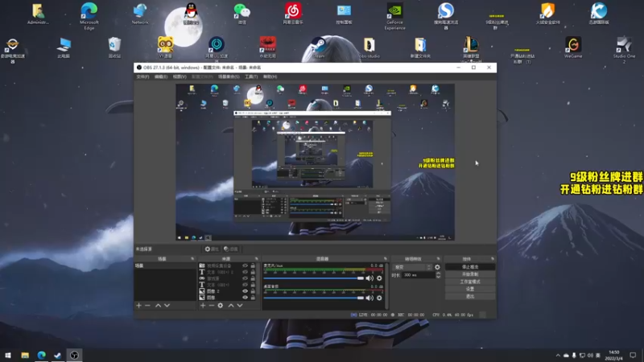Pop out the Sources dock
Screen dimensions: 644x362
point(256,259)
